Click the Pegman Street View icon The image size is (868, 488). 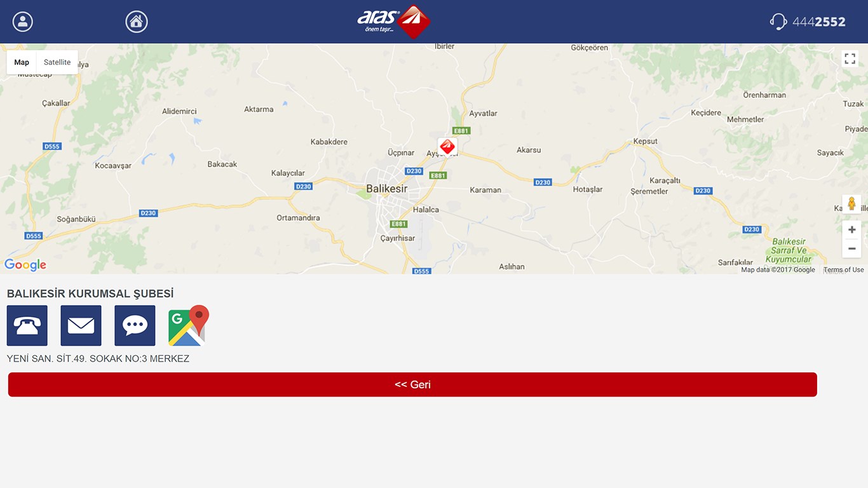pos(851,204)
